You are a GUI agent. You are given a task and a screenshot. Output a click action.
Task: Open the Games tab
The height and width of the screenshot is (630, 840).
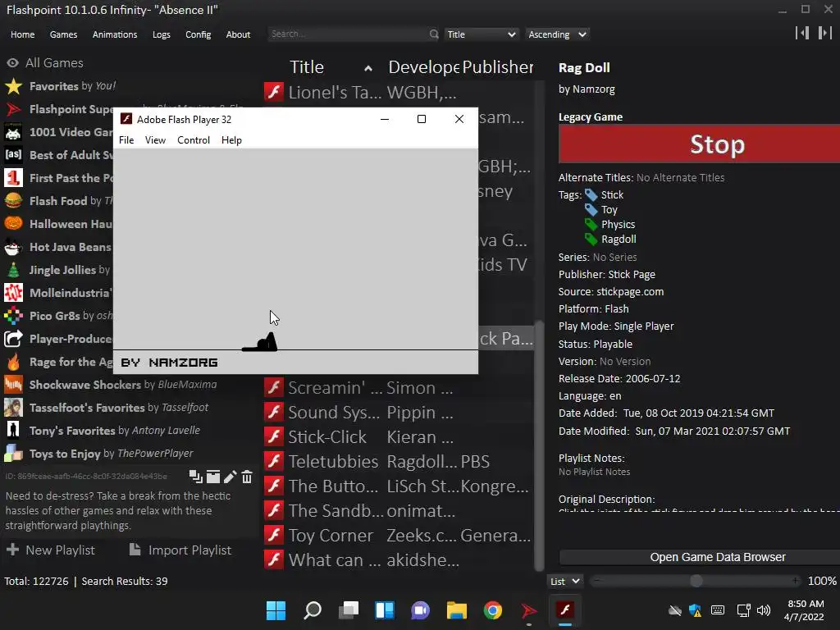pos(63,34)
